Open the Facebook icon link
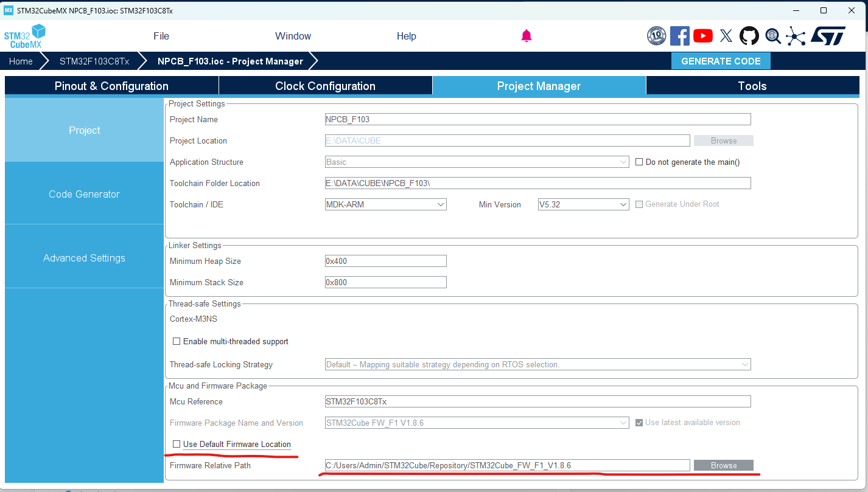Screen dimensions: 868x492 coord(679,36)
